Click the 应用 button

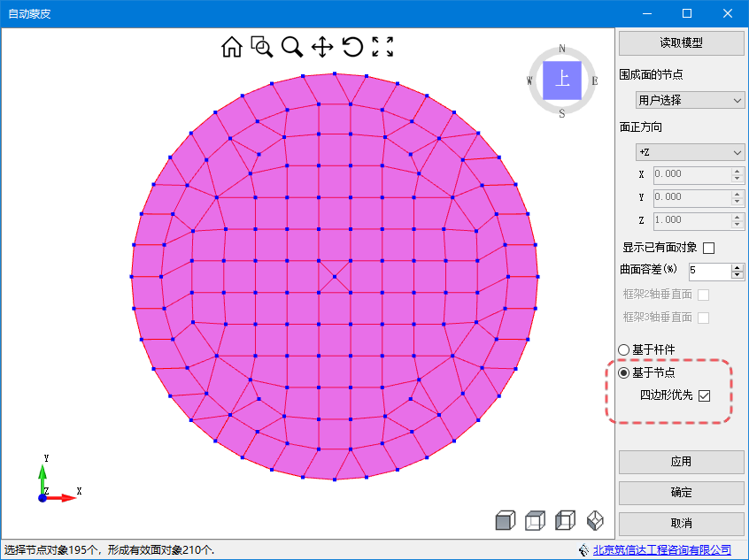click(681, 462)
